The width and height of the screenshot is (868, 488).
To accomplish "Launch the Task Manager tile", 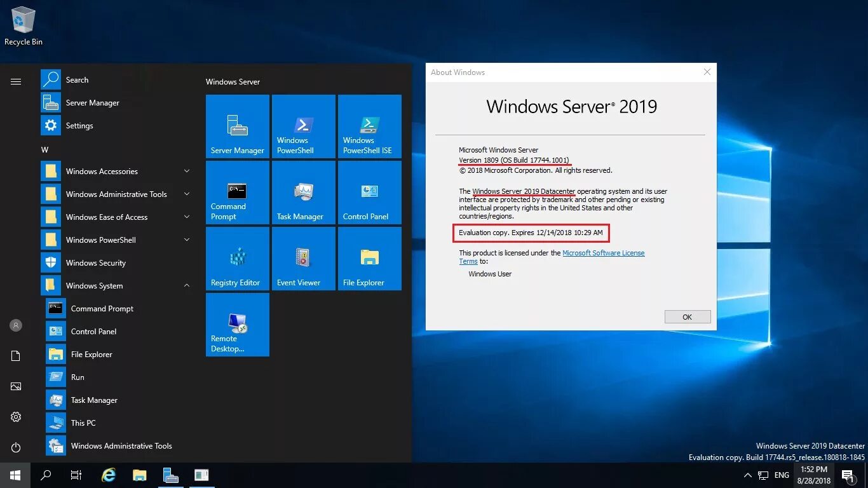I will pos(304,193).
